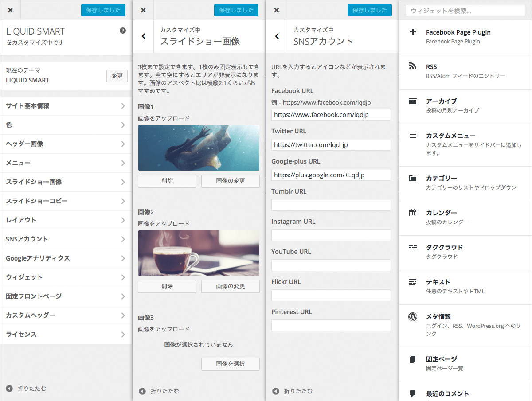Image resolution: width=532 pixels, height=401 pixels.
Task: Click the Google-plus URL input field
Action: click(x=331, y=175)
